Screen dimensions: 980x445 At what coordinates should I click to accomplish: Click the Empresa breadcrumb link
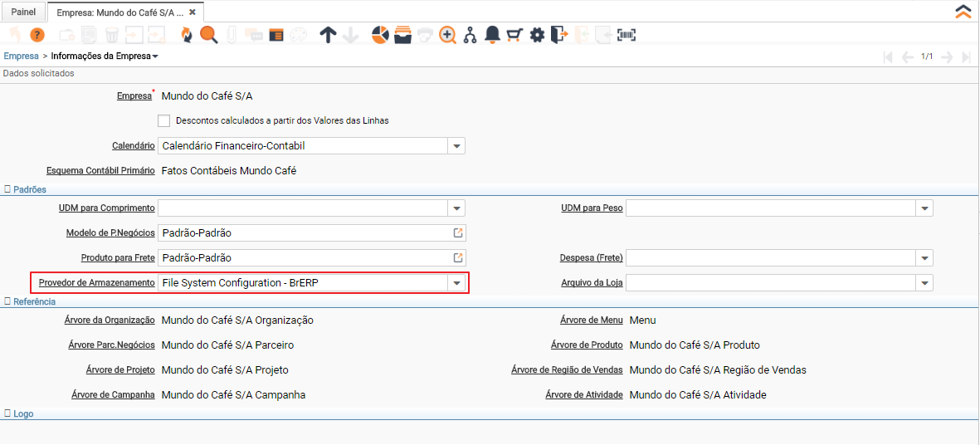(22, 56)
